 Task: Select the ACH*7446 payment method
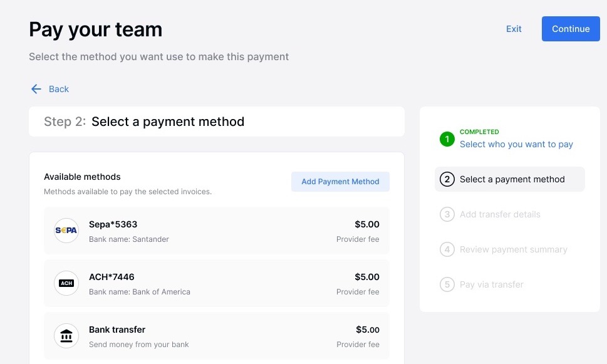coord(216,283)
